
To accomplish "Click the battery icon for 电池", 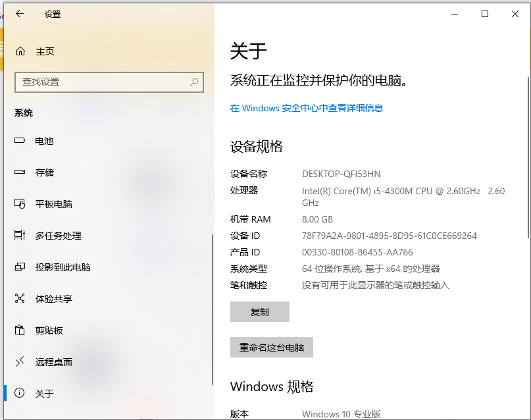I will [x=20, y=140].
